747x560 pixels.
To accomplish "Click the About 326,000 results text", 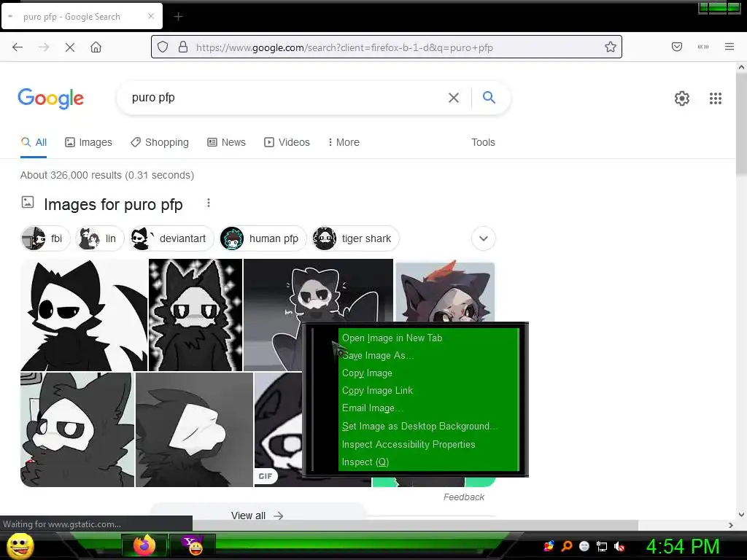I will click(107, 175).
